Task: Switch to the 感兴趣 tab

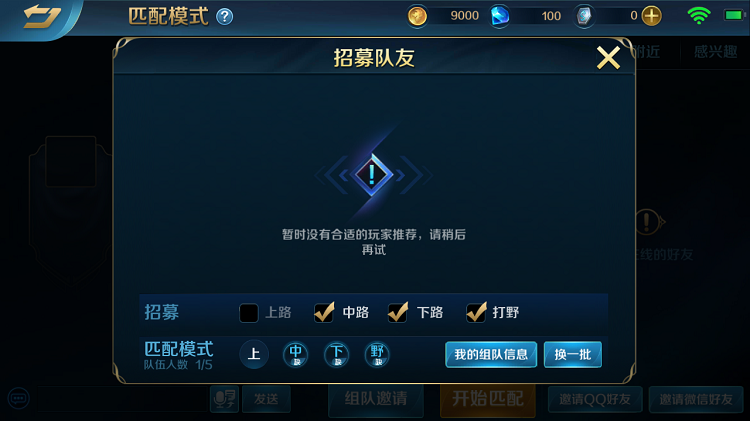Action: coord(716,52)
